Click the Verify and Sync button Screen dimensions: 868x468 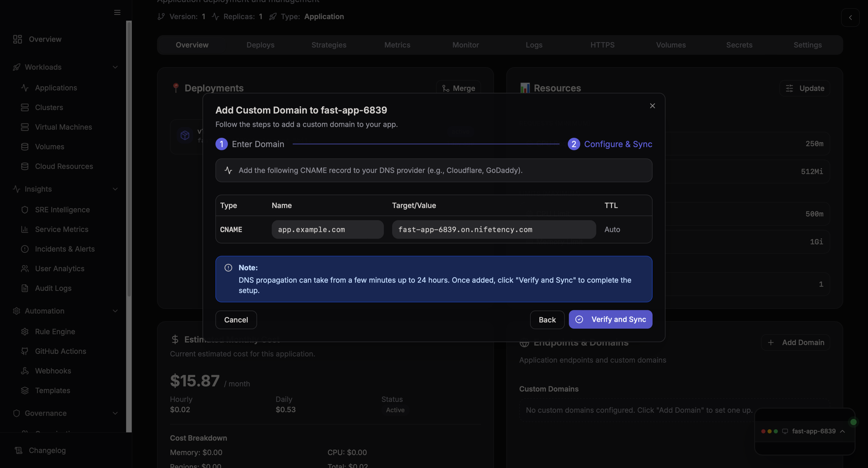[x=610, y=319]
